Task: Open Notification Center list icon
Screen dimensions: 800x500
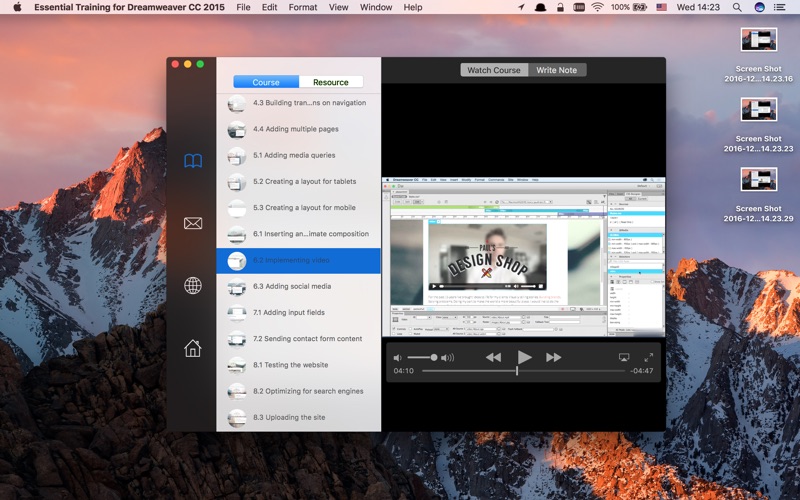Action: (x=779, y=7)
